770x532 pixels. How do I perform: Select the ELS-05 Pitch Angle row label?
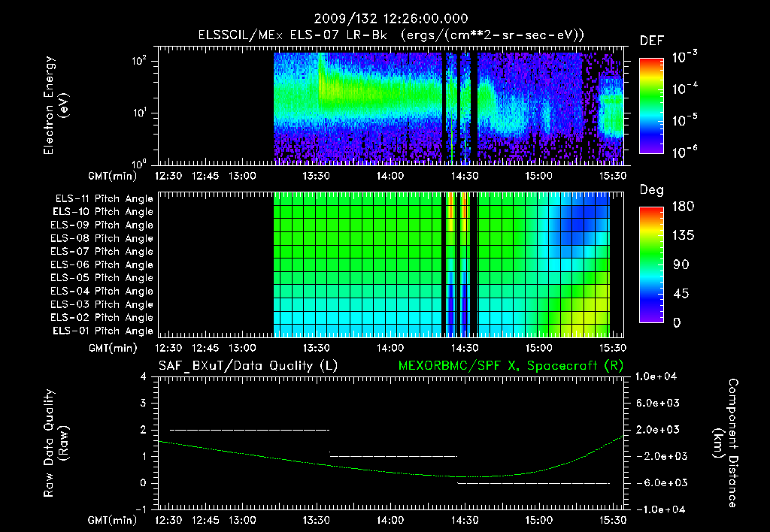(x=102, y=278)
